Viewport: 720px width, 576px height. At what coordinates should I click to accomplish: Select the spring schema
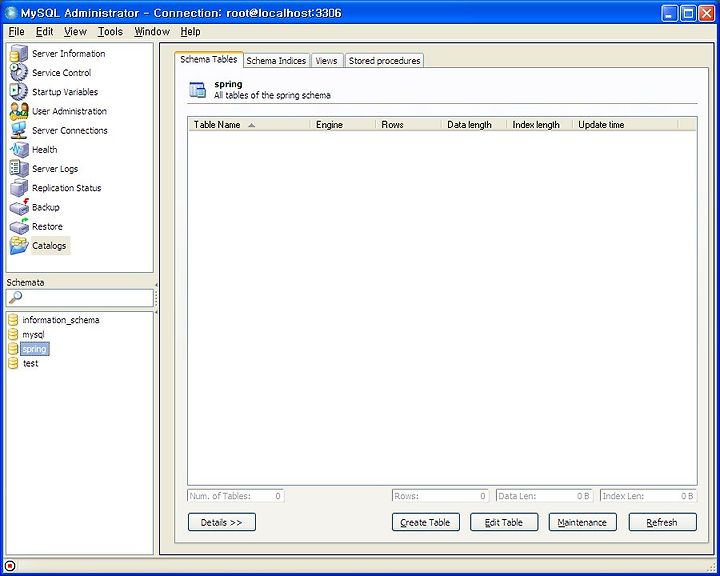[x=34, y=349]
